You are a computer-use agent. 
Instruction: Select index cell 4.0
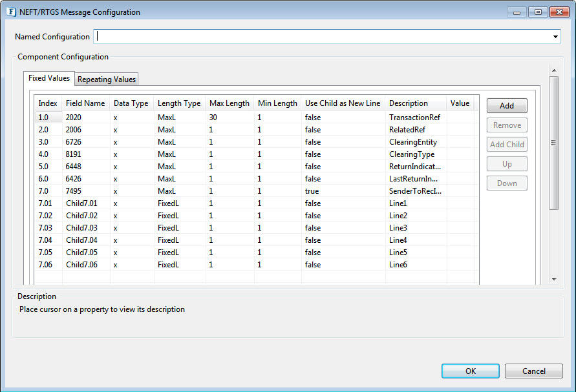coord(43,154)
